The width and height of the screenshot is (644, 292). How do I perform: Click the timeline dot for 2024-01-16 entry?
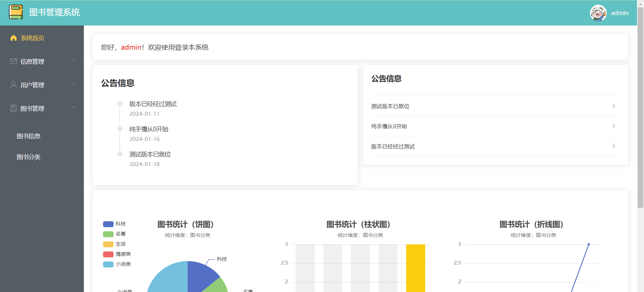pos(120,129)
